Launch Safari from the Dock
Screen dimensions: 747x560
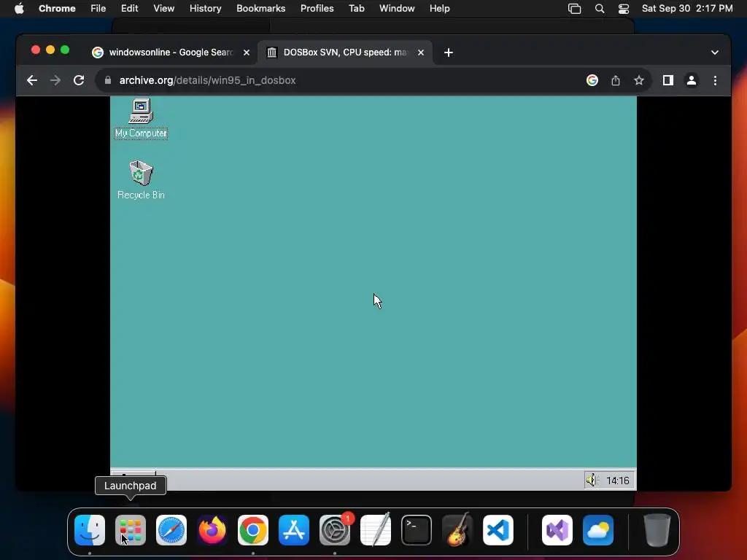click(x=171, y=530)
